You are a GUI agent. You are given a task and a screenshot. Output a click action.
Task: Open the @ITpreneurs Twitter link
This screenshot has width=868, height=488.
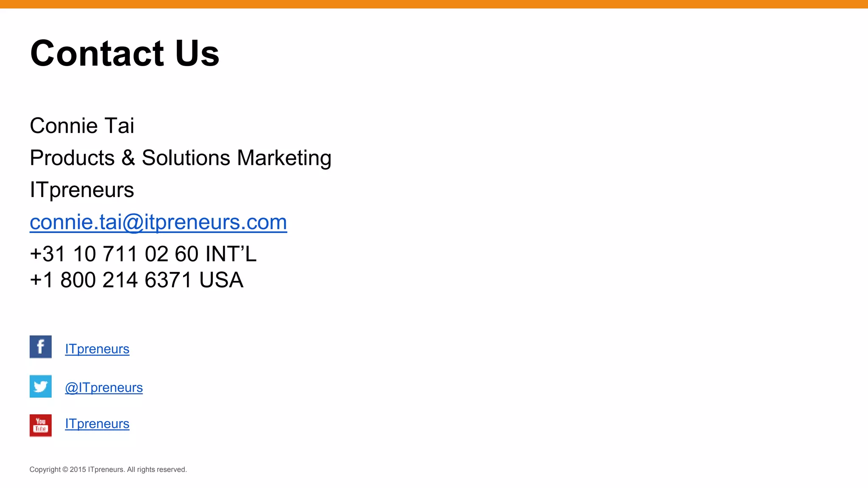[x=104, y=387]
